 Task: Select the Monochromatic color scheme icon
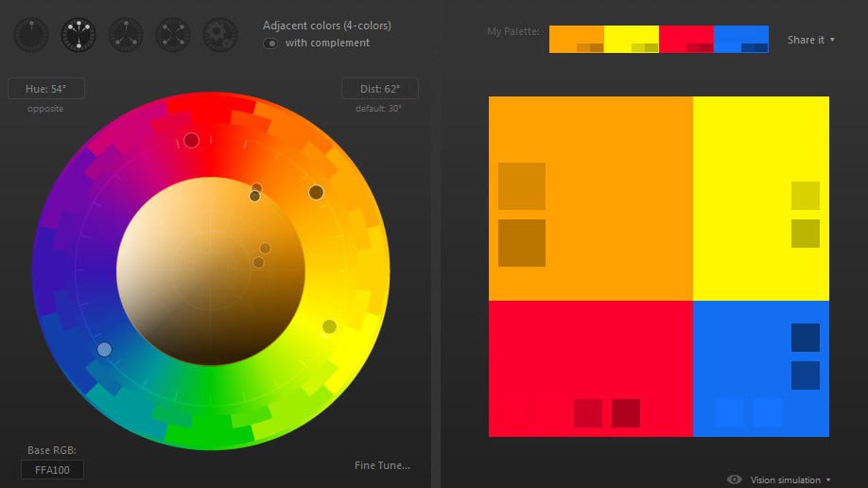tap(31, 35)
